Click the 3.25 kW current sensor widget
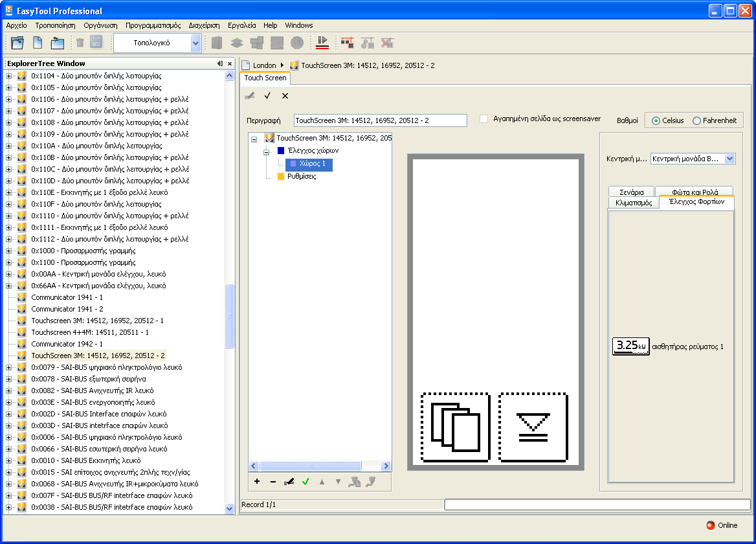The image size is (756, 544). click(x=630, y=346)
